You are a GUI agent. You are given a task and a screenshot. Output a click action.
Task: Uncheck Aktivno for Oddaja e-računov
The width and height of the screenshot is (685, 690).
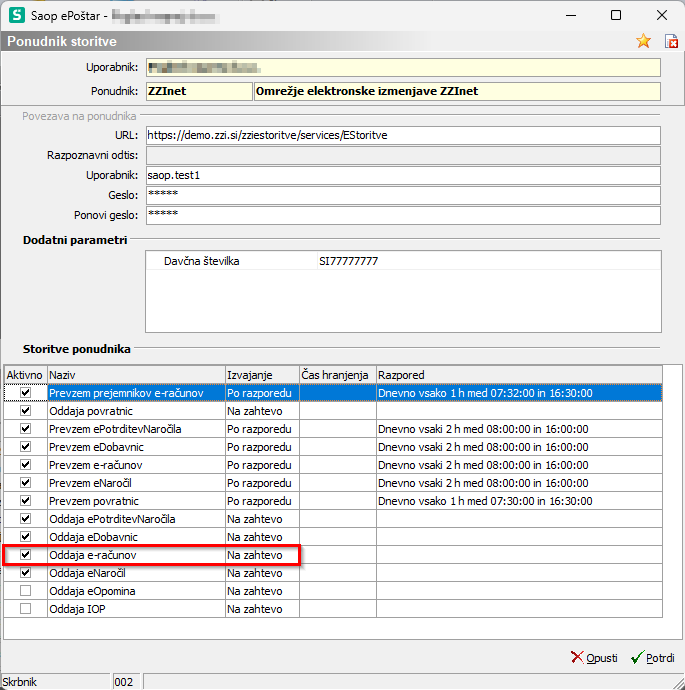pos(26,555)
